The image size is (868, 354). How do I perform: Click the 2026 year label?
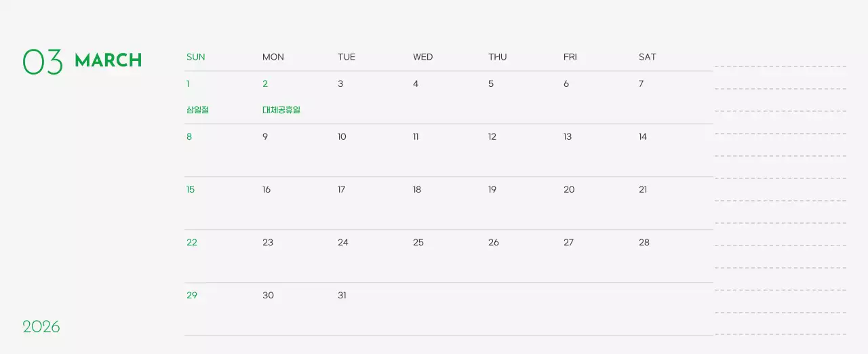click(41, 327)
